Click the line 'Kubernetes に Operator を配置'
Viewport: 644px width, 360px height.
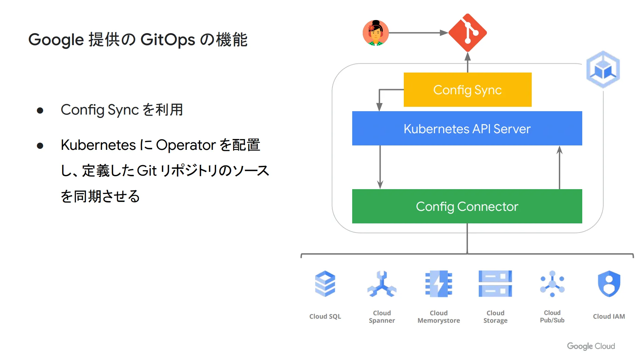pyautogui.click(x=160, y=145)
